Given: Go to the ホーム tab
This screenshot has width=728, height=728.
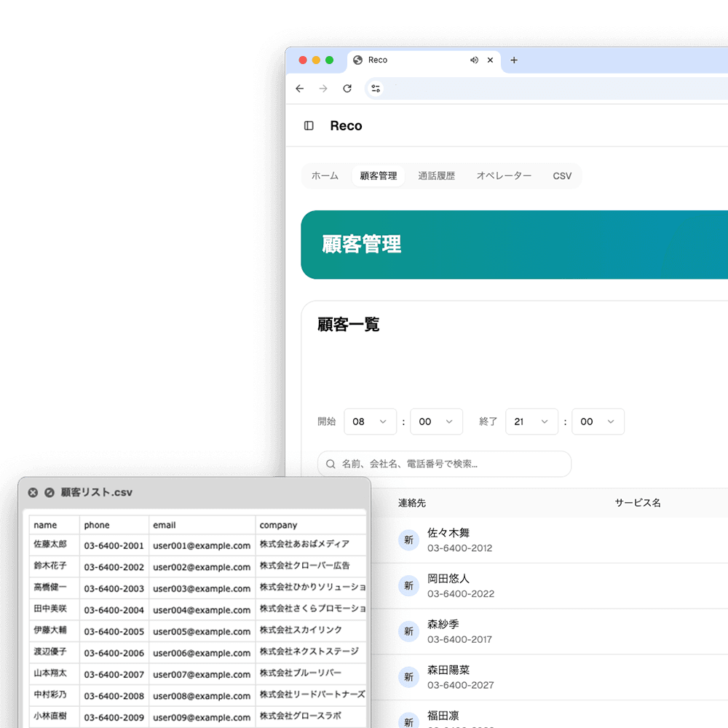Looking at the screenshot, I should 325,175.
